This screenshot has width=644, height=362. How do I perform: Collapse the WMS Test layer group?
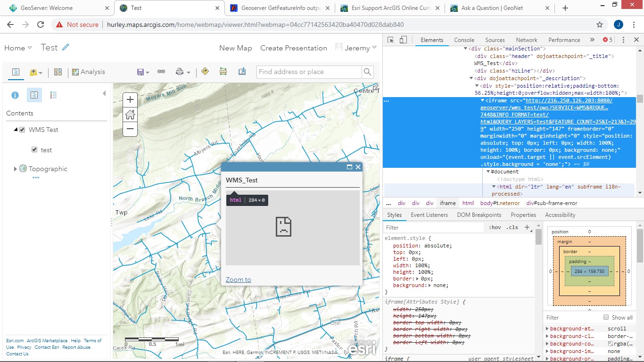pos(16,130)
